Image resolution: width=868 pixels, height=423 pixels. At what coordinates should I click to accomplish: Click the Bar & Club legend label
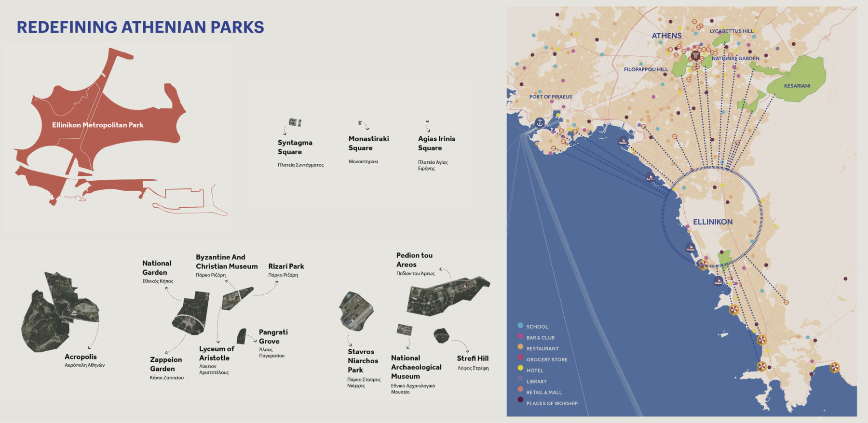point(540,338)
